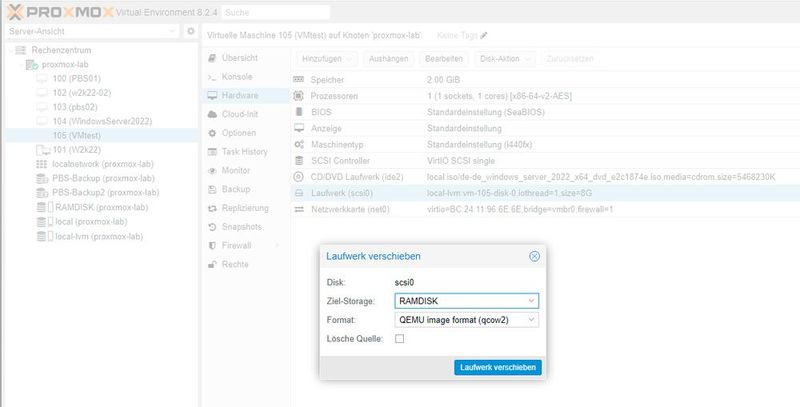The image size is (800, 407).
Task: Focus the Suche search field
Action: click(x=276, y=12)
